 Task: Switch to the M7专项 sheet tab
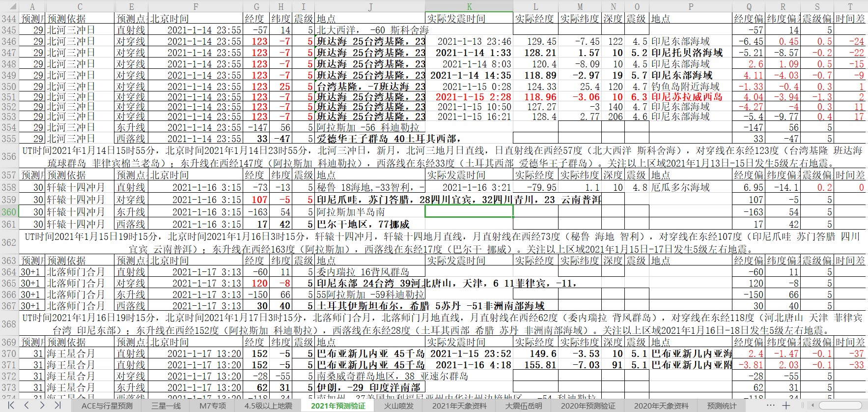tap(212, 406)
